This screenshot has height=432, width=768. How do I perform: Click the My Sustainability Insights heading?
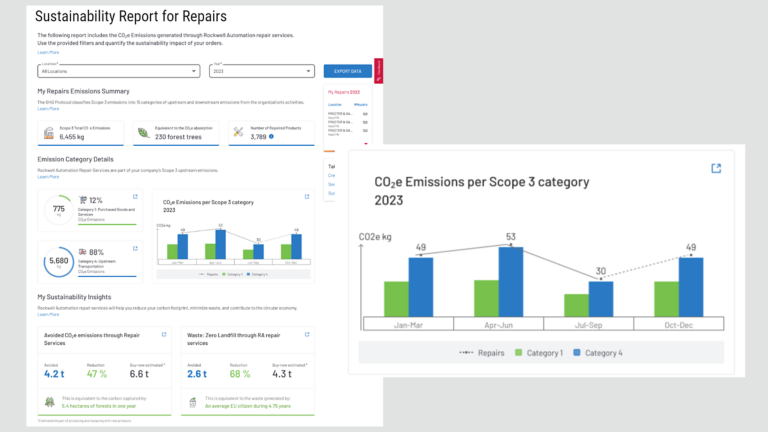coord(74,297)
